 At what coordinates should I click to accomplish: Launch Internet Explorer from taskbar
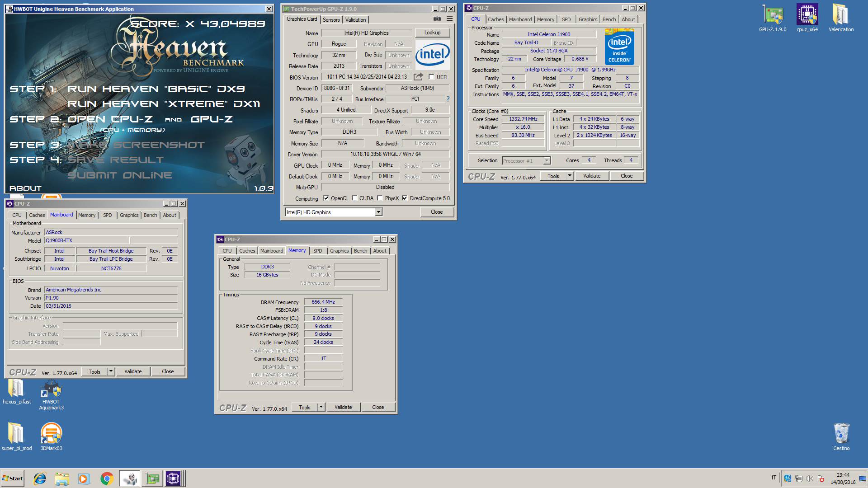tap(40, 479)
